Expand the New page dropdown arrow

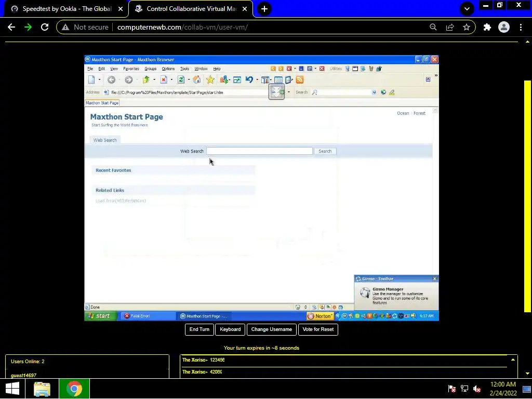[x=99, y=79]
